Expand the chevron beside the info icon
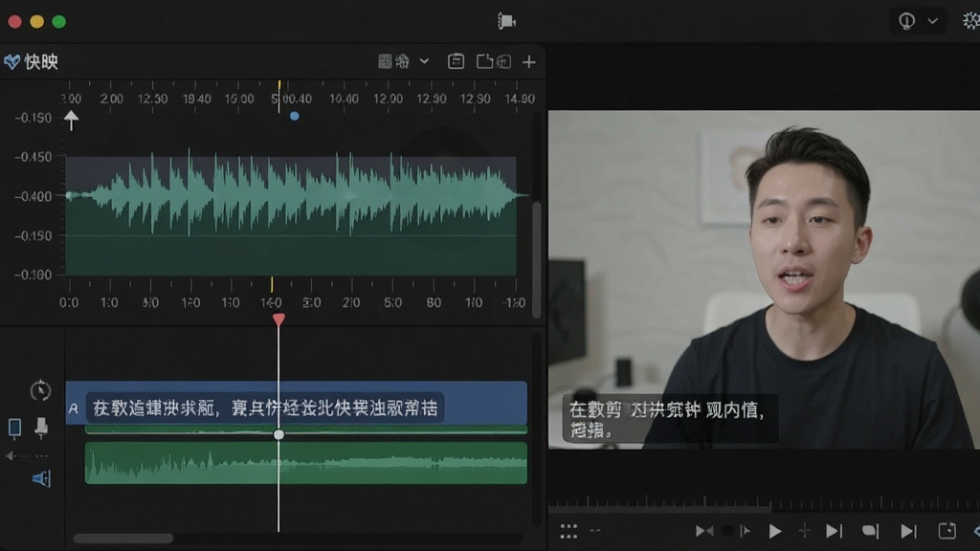 point(932,21)
